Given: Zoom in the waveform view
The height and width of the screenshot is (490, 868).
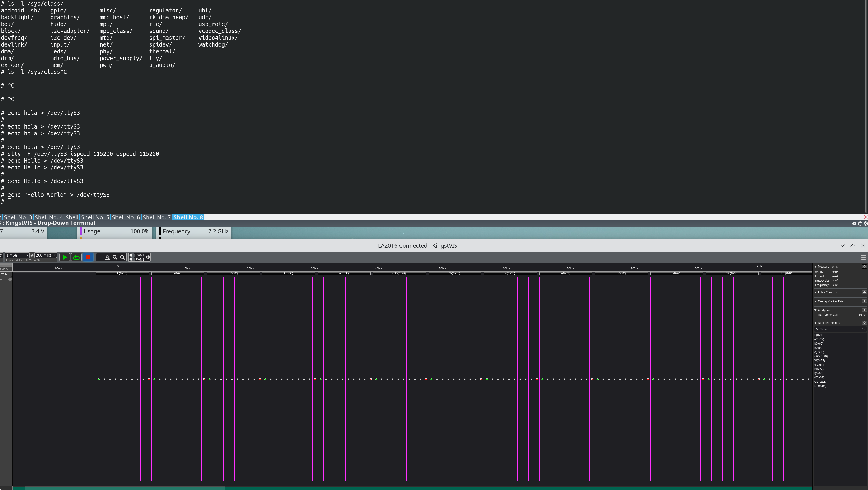Looking at the screenshot, I should point(123,257).
